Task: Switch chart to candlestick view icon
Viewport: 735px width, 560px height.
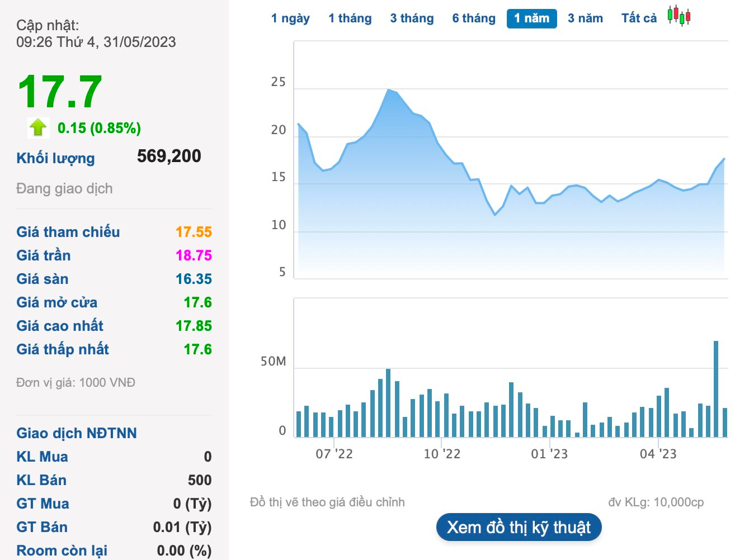Action: coord(679,16)
